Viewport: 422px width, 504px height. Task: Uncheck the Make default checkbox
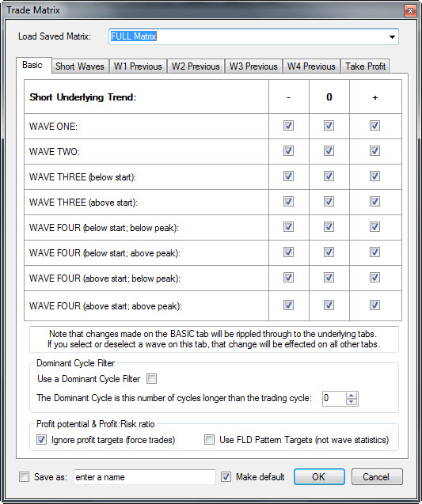click(226, 476)
